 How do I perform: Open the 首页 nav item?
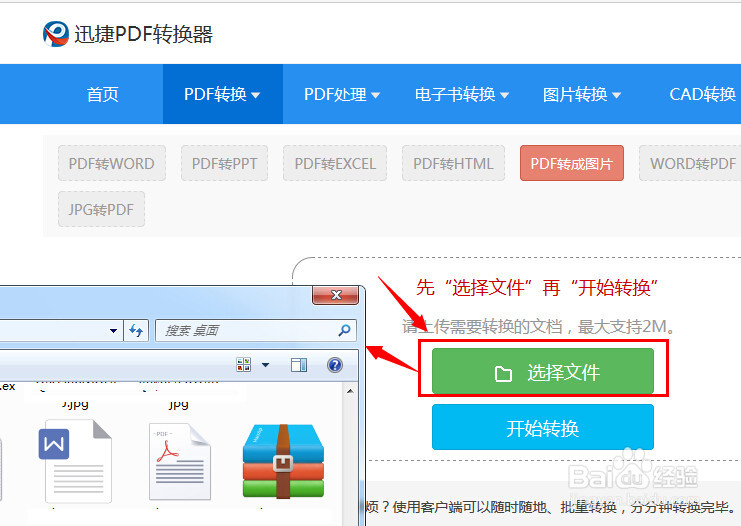click(103, 94)
